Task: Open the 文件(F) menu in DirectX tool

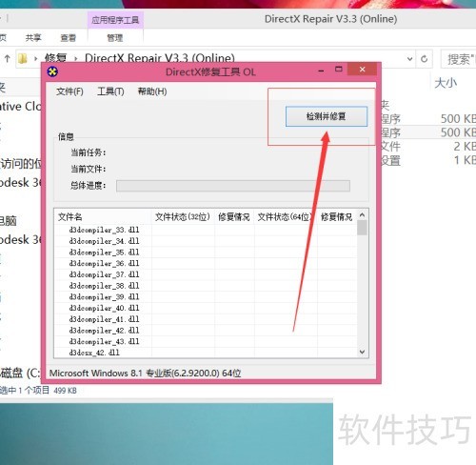Action: tap(69, 91)
